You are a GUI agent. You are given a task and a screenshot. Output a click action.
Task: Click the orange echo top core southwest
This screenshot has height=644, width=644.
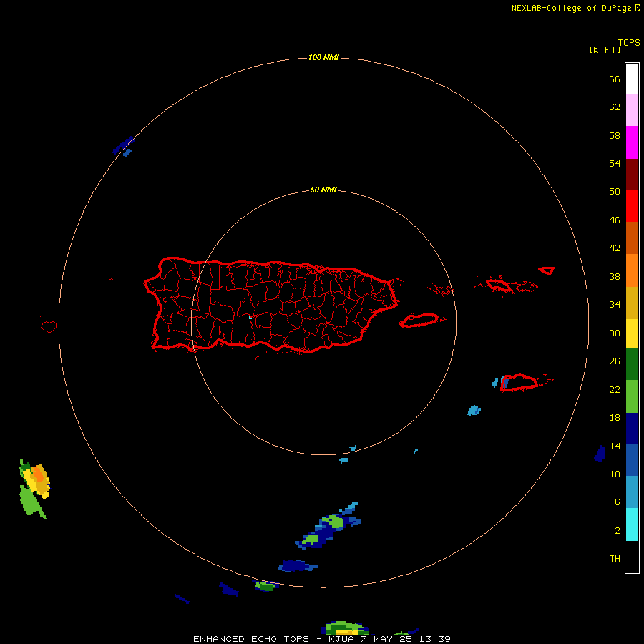tap(39, 474)
